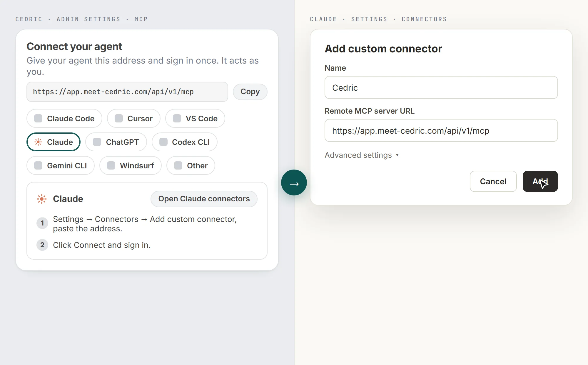Copy the MCP server address
Viewport: 588px width, 365px height.
pos(250,92)
